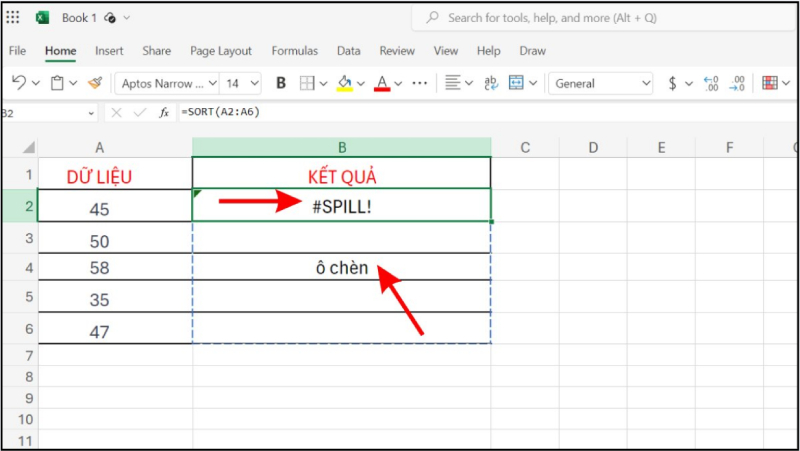Click the Conditional Formatting icon
Viewport: 800px width, 451px height.
(x=769, y=83)
